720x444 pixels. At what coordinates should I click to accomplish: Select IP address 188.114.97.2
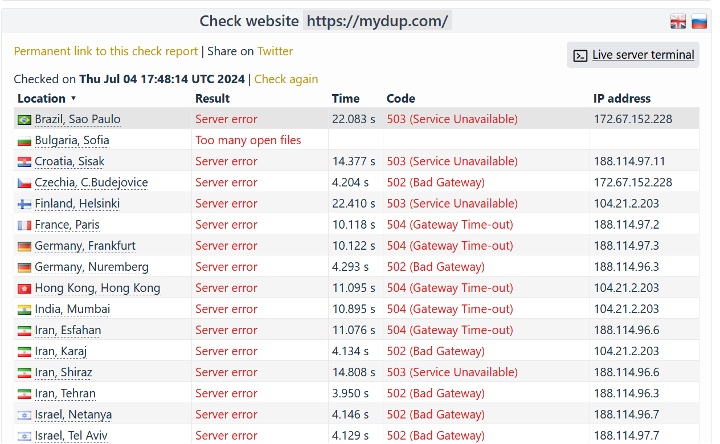pyautogui.click(x=626, y=225)
